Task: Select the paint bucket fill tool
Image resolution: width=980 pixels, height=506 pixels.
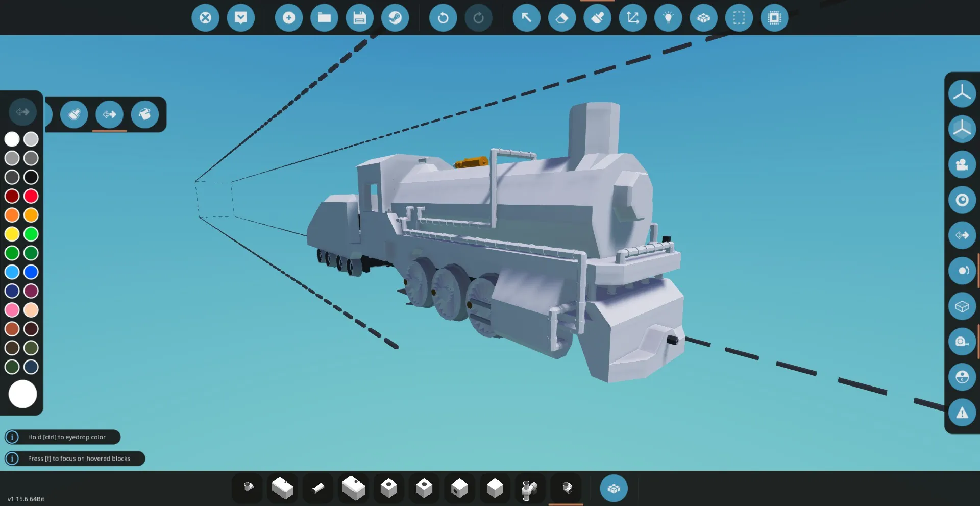Action: click(x=145, y=114)
